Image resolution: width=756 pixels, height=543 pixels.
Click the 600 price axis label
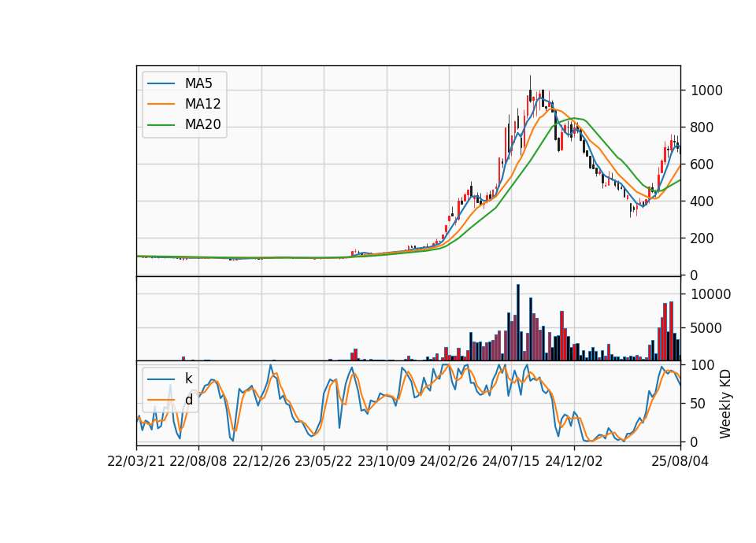tap(702, 164)
